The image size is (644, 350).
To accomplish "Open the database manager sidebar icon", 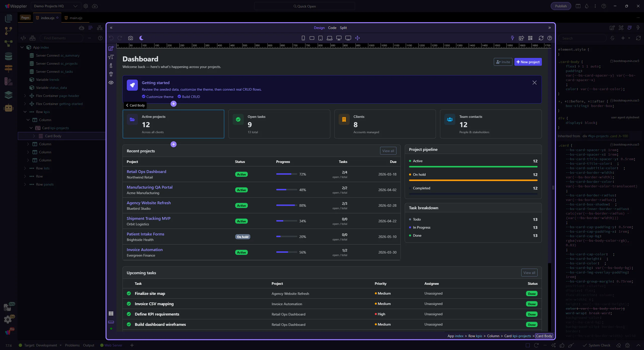I will [8, 56].
